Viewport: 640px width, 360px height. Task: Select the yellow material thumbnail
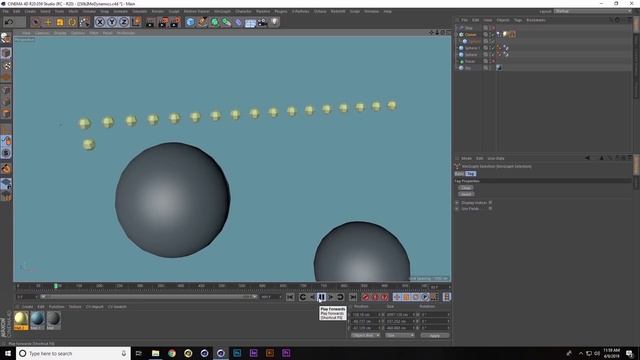(x=21, y=320)
